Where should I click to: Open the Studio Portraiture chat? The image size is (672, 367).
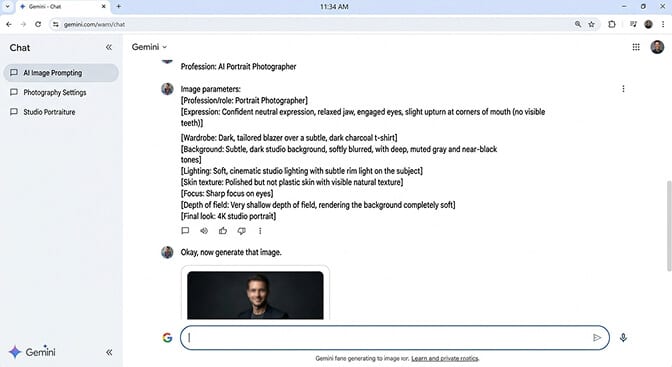click(61, 112)
